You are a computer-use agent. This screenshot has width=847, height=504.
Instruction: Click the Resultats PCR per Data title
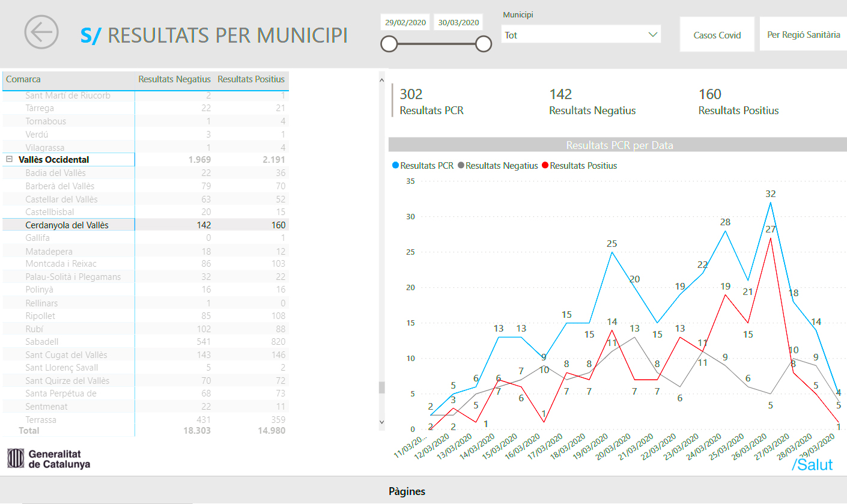pos(619,145)
